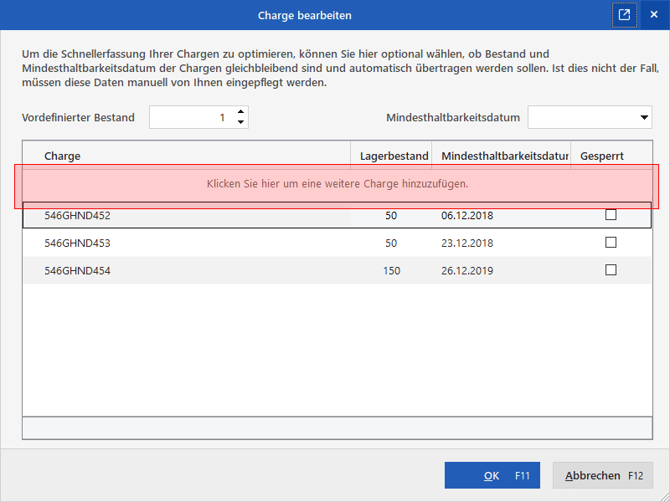Decrease Vordefinierter Bestand with down arrow
The height and width of the screenshot is (502, 670).
(x=241, y=122)
